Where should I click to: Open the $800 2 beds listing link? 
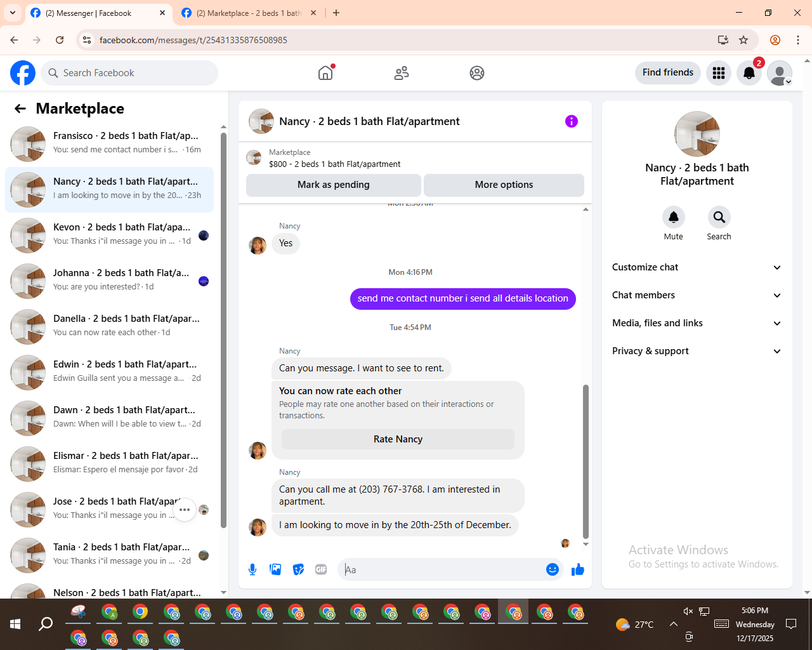334,164
